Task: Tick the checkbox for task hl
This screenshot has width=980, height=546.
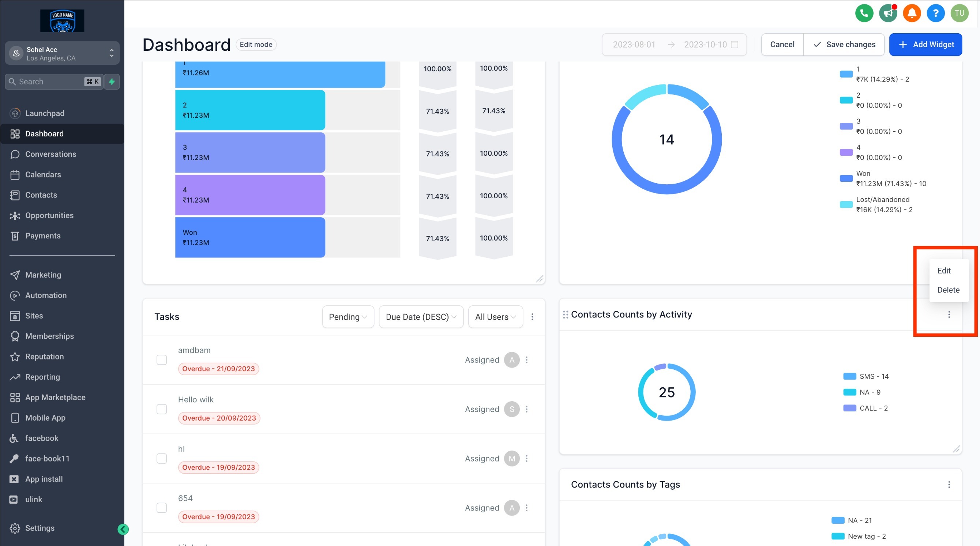Action: coord(162,459)
